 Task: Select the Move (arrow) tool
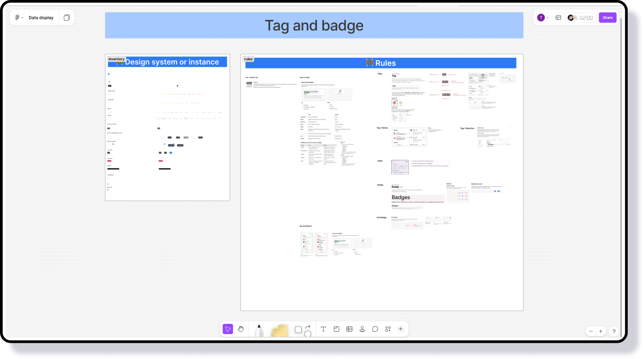point(228,329)
